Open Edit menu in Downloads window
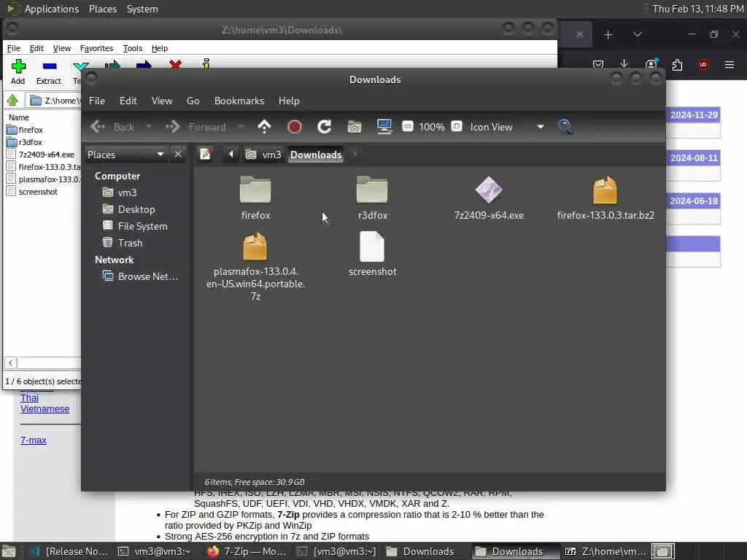The height and width of the screenshot is (560, 747). [x=128, y=101]
